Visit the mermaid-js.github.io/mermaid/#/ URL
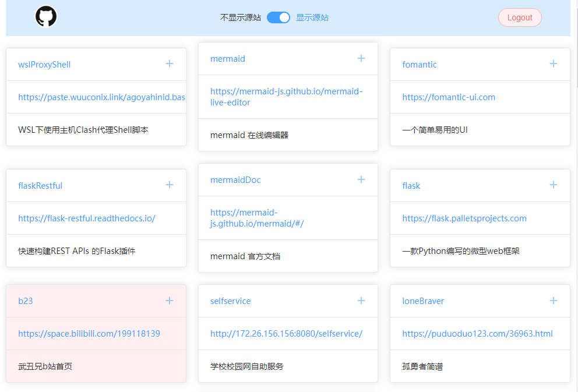 pyautogui.click(x=257, y=218)
